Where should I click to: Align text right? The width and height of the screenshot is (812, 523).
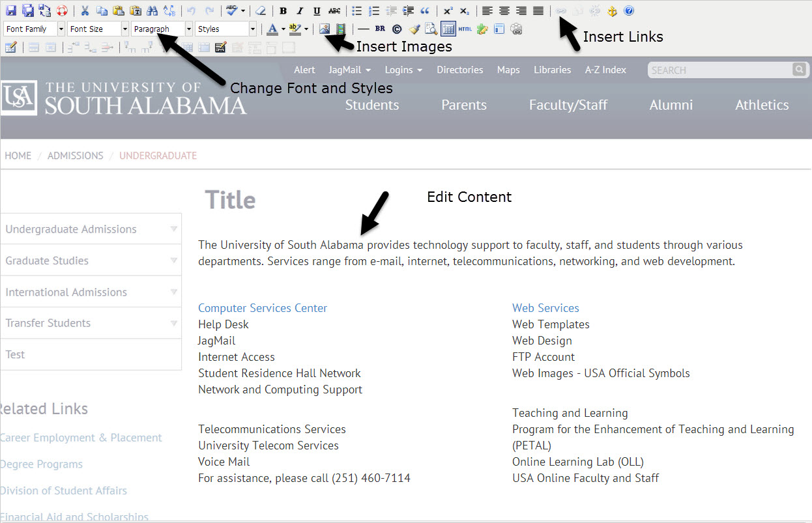(x=521, y=10)
